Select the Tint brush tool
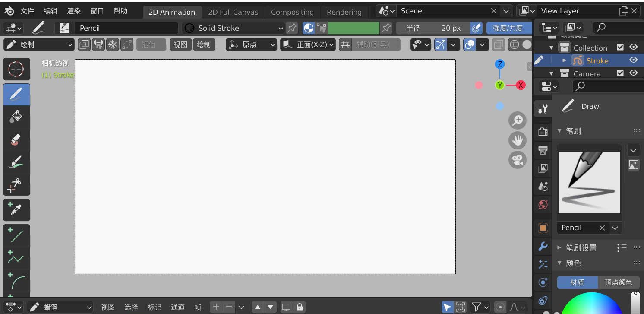The width and height of the screenshot is (644, 314). point(16,163)
